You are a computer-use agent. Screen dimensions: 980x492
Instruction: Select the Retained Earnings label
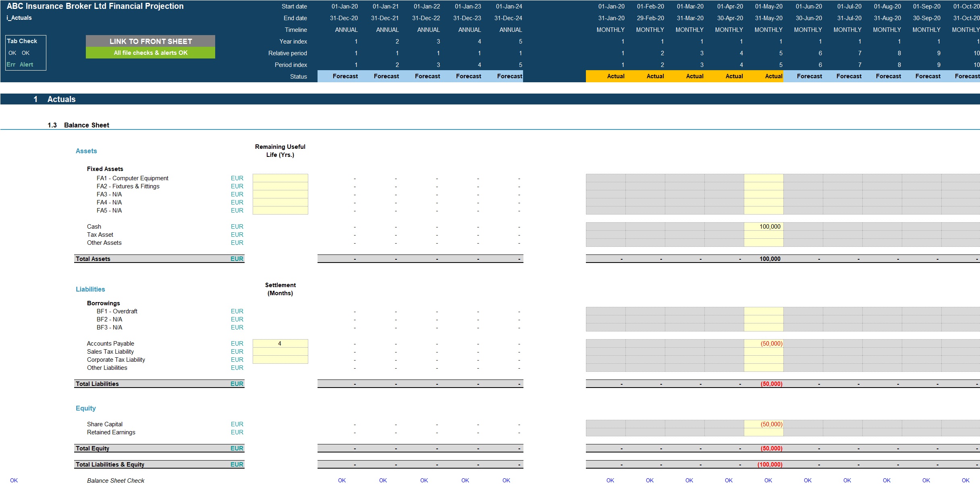pyautogui.click(x=111, y=432)
